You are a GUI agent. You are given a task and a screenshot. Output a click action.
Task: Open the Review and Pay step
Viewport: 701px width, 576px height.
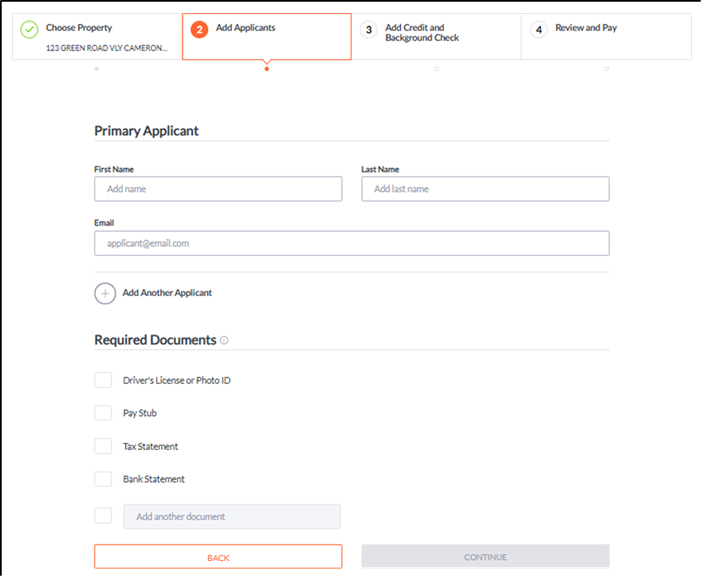[606, 37]
